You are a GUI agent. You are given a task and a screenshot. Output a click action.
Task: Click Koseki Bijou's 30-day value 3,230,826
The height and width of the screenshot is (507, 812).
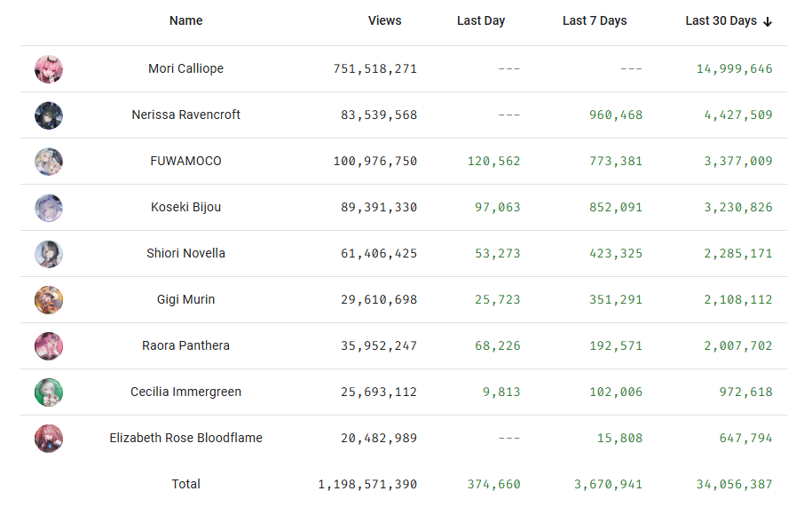point(738,208)
